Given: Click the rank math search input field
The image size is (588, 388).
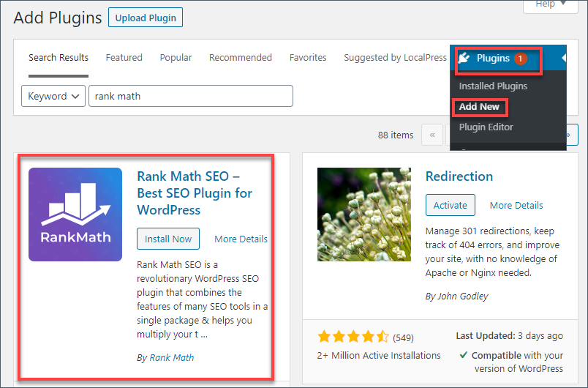Looking at the screenshot, I should tap(191, 96).
